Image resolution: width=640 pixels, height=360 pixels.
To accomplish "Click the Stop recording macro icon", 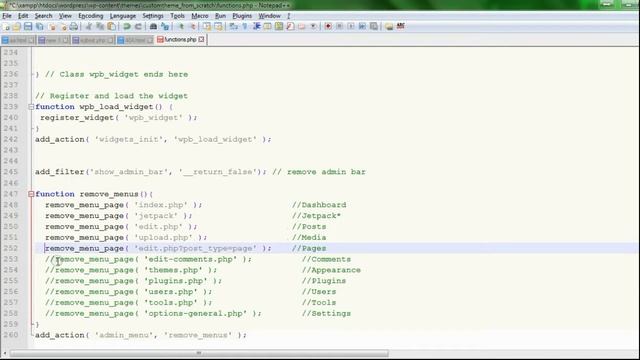I will [339, 27].
